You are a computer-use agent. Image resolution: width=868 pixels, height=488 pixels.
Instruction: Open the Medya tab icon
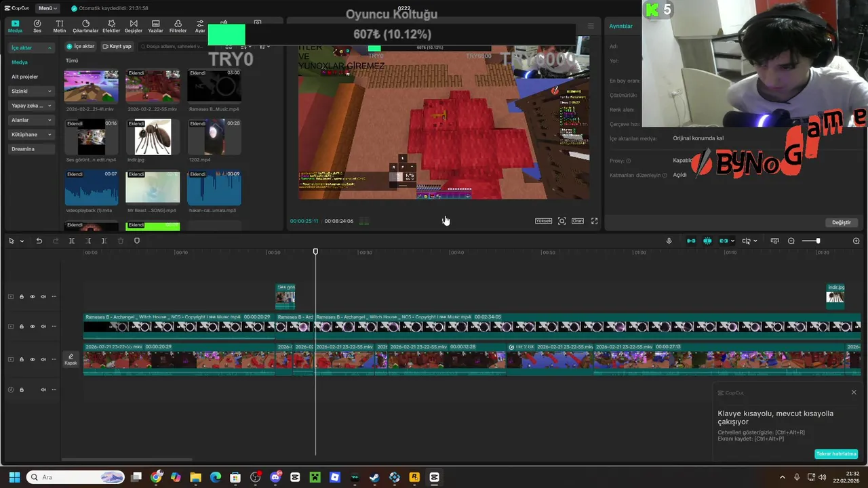pyautogui.click(x=15, y=26)
